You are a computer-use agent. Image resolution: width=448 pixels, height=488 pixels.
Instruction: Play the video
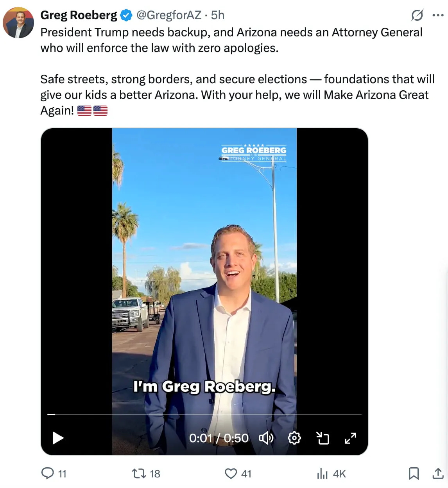click(58, 438)
